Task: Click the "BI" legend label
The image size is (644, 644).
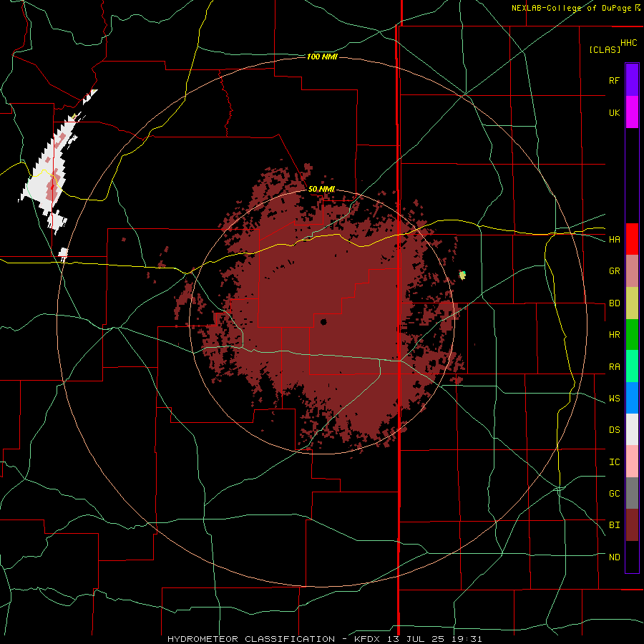Action: pyautogui.click(x=615, y=525)
